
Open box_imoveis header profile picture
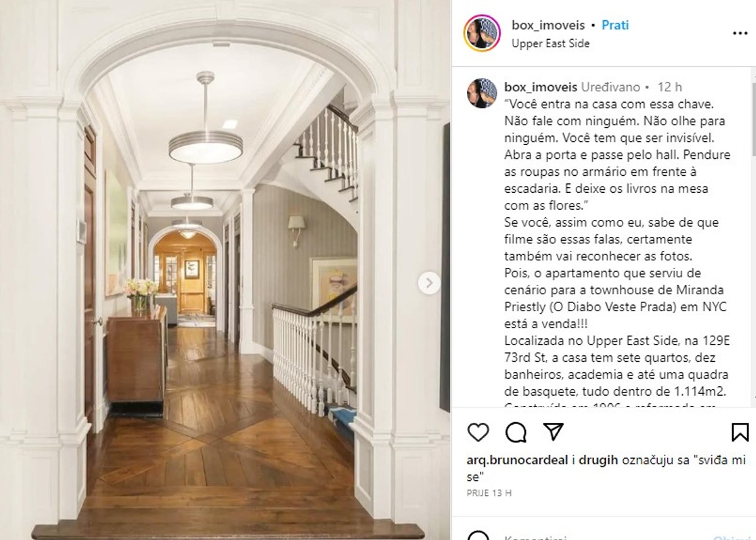pyautogui.click(x=482, y=33)
